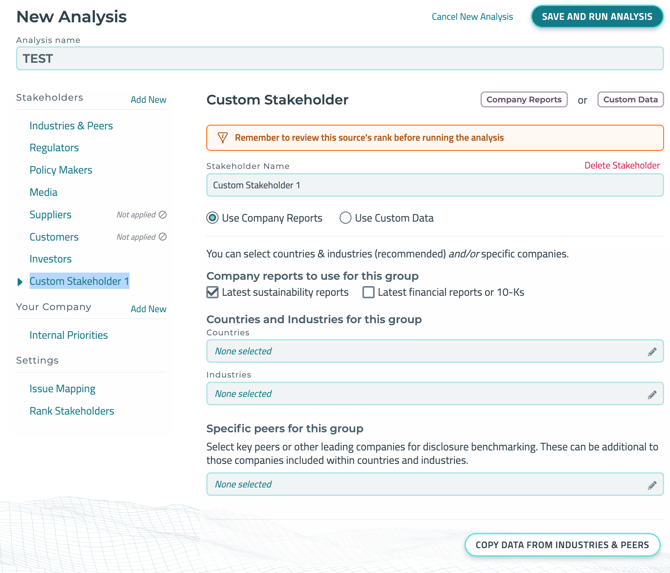The height and width of the screenshot is (573, 670).
Task: Go to Industries & Peers stakeholder
Action: 71,126
